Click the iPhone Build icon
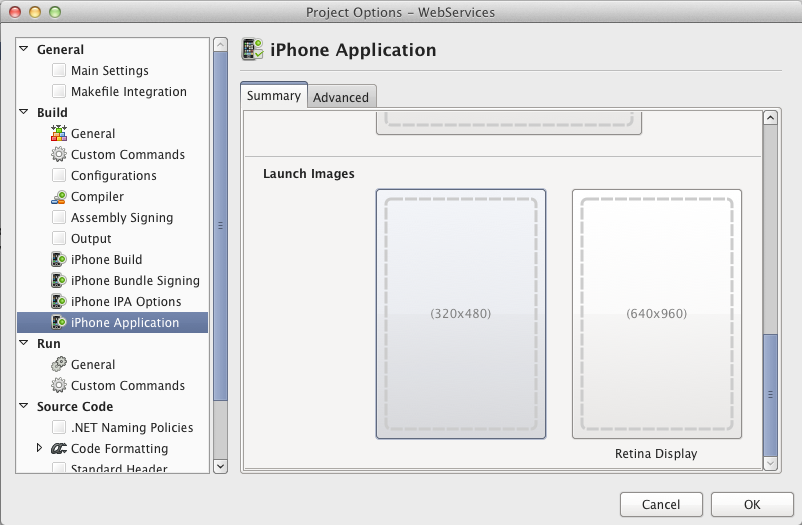802x525 pixels. [59, 259]
